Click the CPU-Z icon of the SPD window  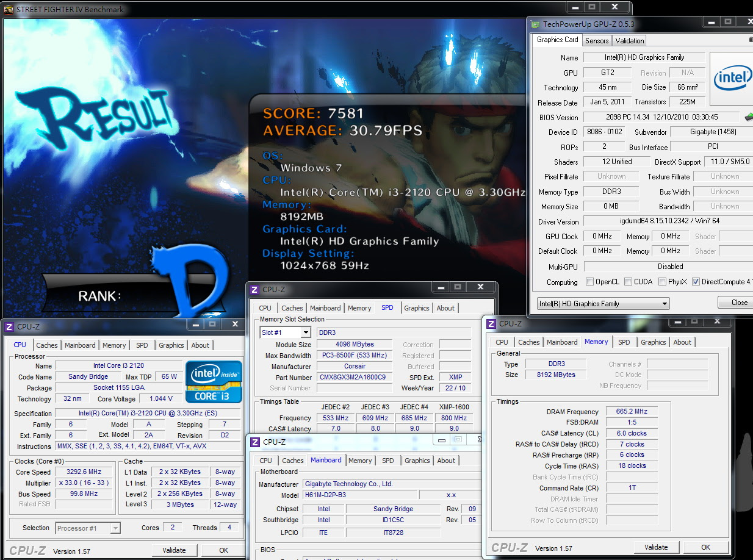click(253, 290)
